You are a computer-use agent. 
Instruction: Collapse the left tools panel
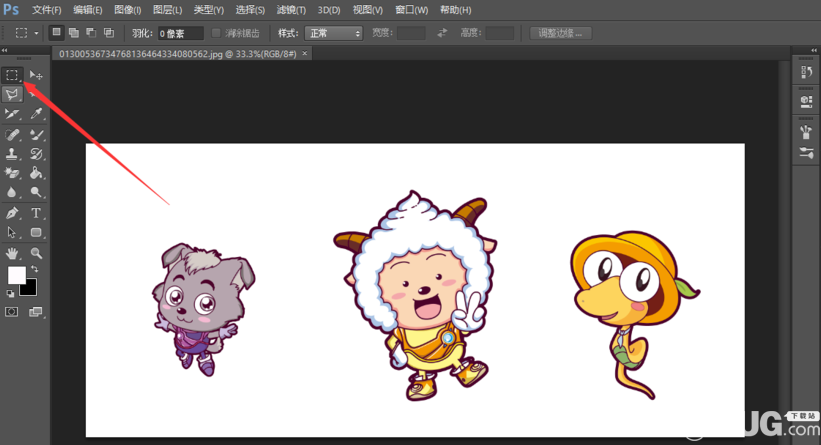coord(5,50)
